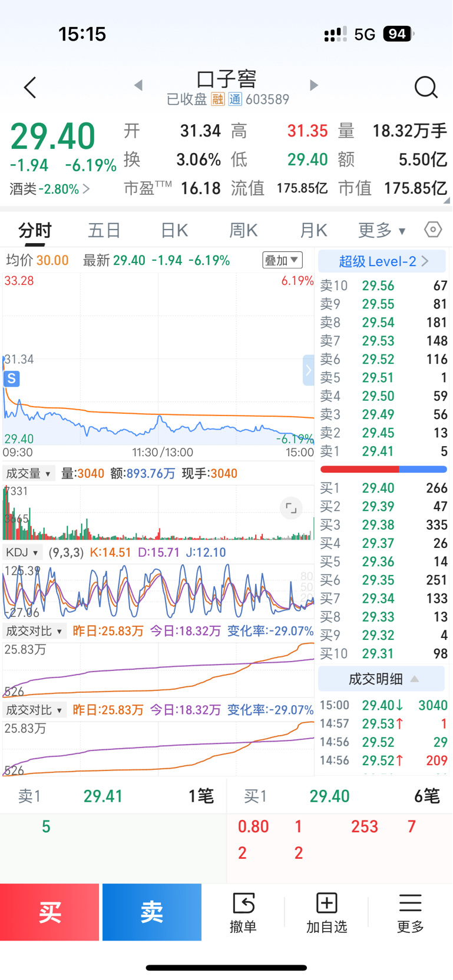Viewport: 453px width, 980px height.
Task: Open 超级 Level-2 link
Action: [382, 261]
